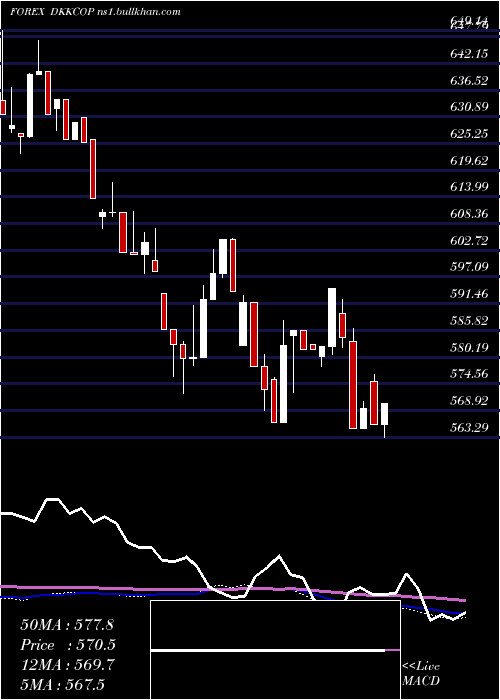The image size is (500, 700).
Task: Select the 563.29 price axis label
Action: pos(469,427)
